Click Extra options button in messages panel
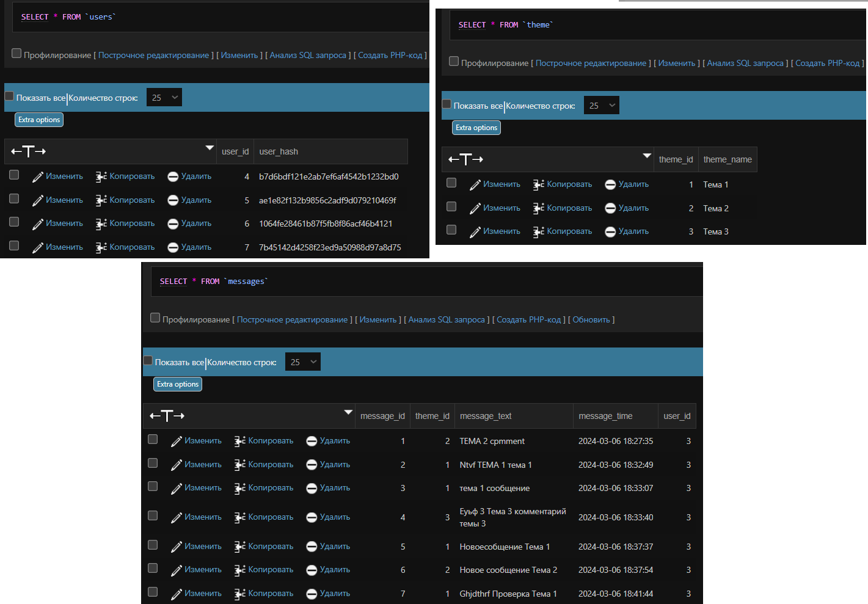Image resolution: width=868 pixels, height=604 pixels. (x=178, y=384)
